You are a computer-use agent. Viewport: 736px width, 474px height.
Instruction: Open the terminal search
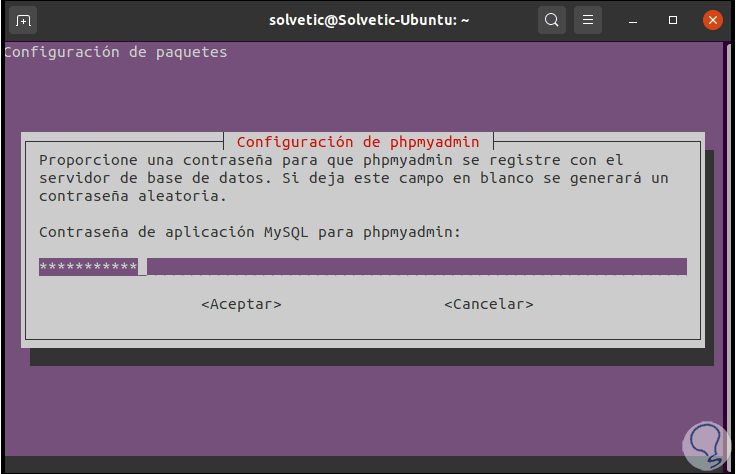tap(552, 20)
